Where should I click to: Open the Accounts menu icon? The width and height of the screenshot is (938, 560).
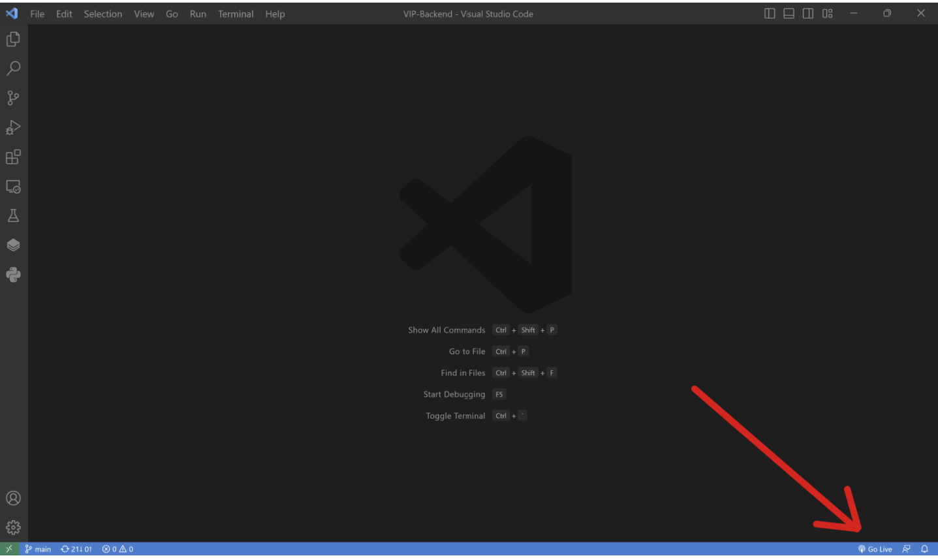coord(13,498)
